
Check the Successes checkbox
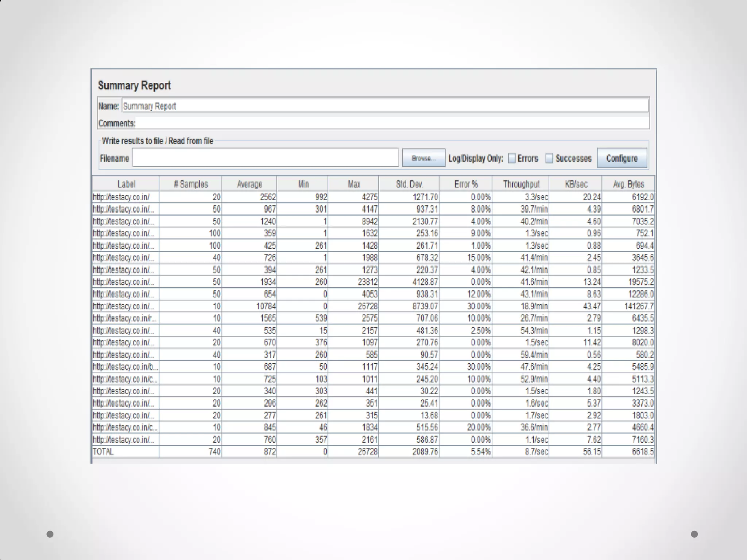click(x=549, y=158)
